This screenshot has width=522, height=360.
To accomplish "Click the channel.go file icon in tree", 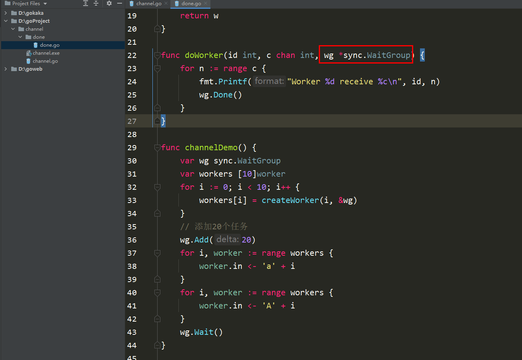I will click(28, 61).
